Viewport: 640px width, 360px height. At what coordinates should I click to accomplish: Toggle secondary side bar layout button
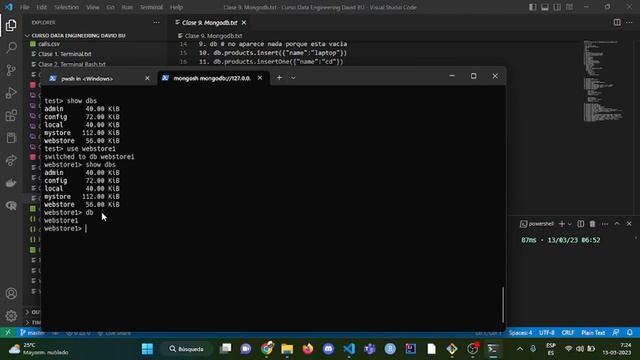[557, 7]
